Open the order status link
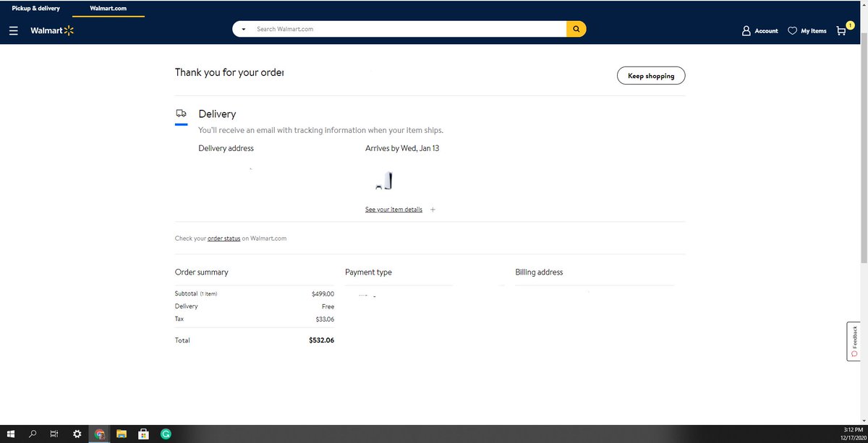Viewport: 868px width, 443px height. click(x=224, y=238)
